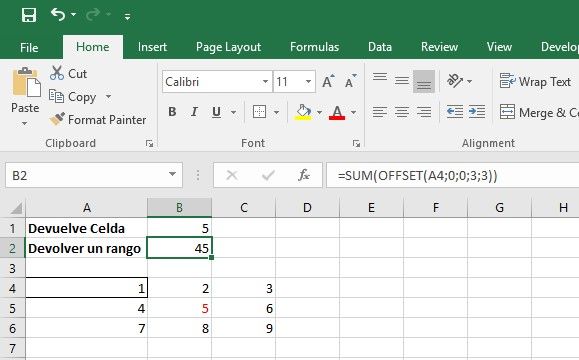Switch to the Insert tab

click(x=152, y=47)
